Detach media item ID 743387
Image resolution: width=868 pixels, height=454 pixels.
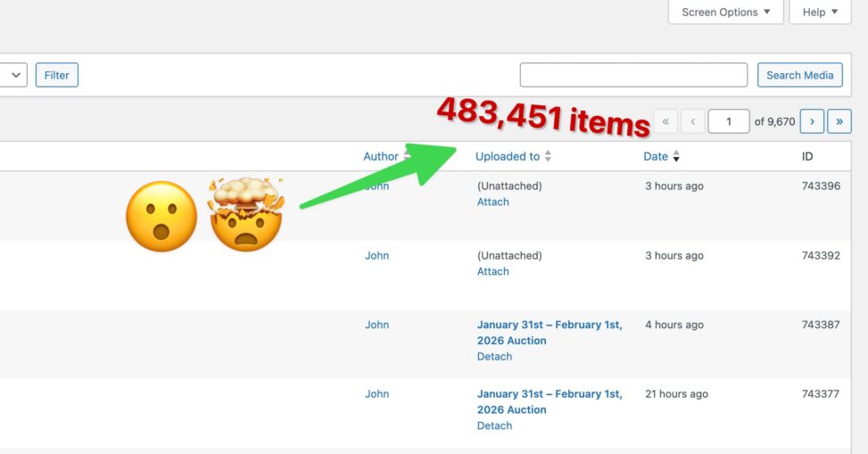[494, 356]
